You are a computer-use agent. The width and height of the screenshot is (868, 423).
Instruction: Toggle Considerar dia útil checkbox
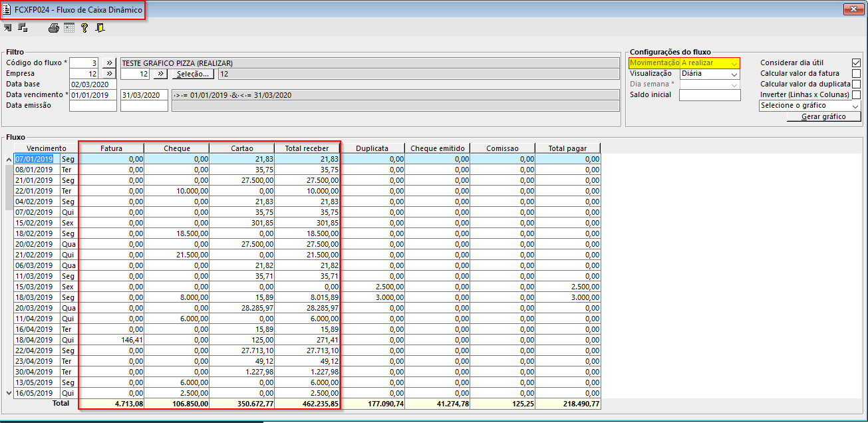tap(856, 63)
